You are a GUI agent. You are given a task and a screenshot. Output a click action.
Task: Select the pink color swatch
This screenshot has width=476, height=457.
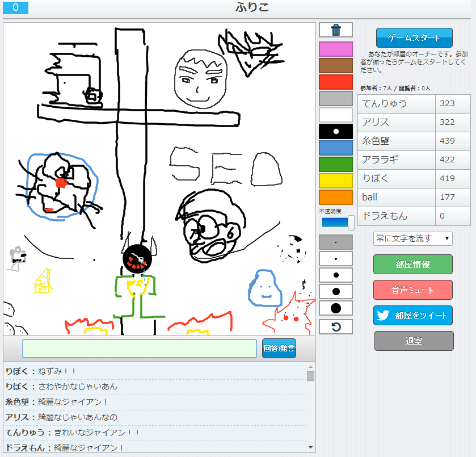pos(336,49)
